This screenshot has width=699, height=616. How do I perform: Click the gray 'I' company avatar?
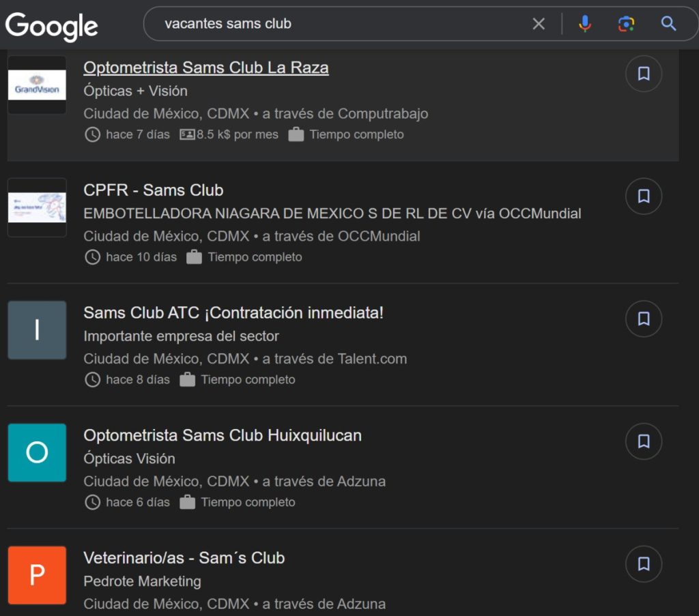coord(37,330)
